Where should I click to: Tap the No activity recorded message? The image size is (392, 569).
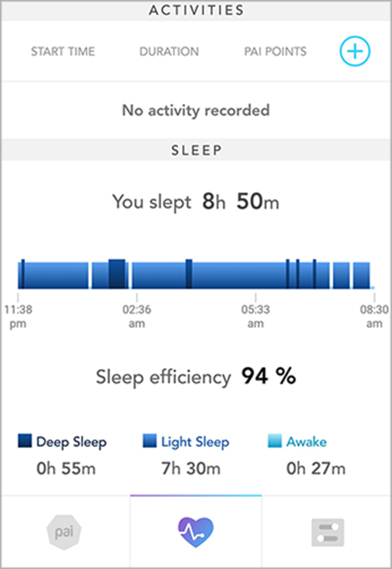(196, 110)
